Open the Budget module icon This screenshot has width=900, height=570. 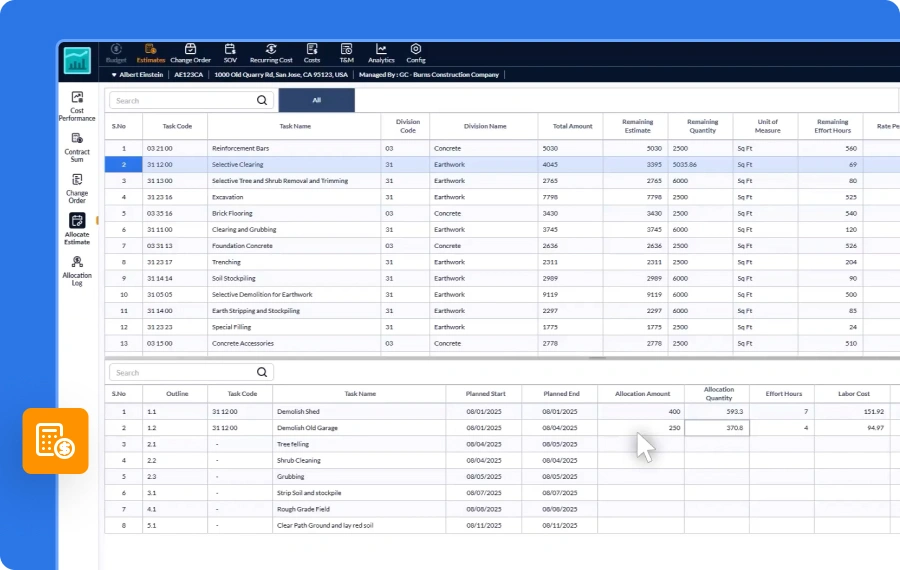coord(116,53)
